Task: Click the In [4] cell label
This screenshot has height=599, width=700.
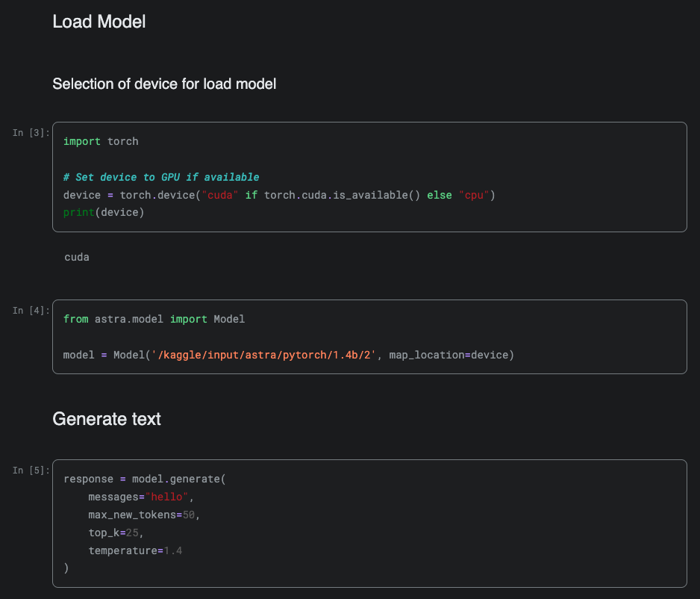Action: pyautogui.click(x=31, y=310)
